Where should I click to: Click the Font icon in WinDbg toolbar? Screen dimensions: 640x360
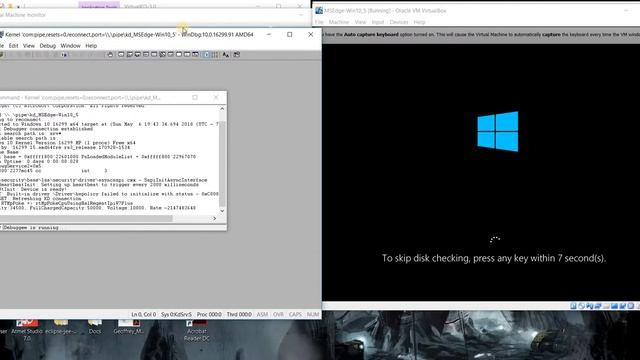point(226,55)
